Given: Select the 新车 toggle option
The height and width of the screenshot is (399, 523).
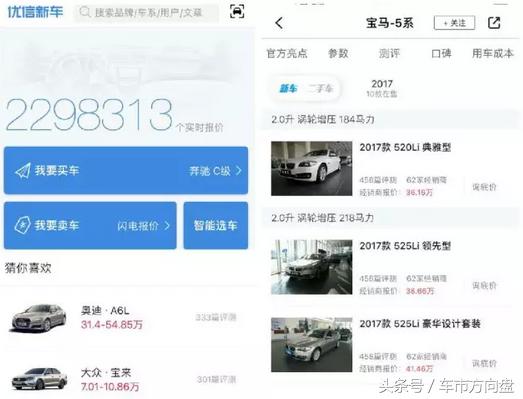Looking at the screenshot, I should [289, 88].
